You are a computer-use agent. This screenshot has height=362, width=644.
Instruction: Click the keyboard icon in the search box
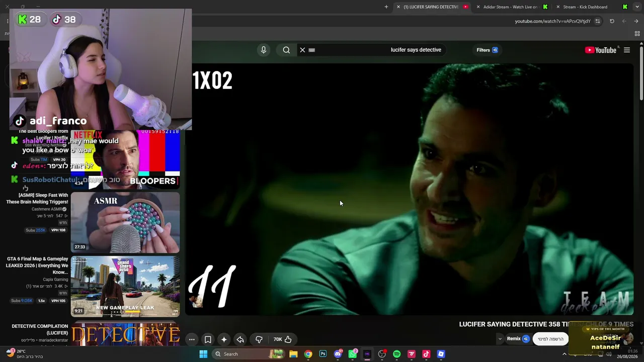click(x=311, y=50)
